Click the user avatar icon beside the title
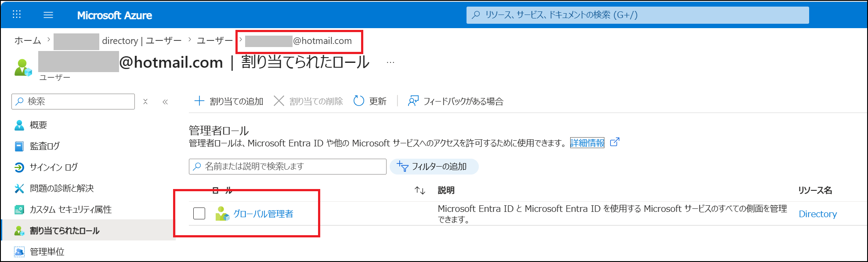The image size is (868, 262). pyautogui.click(x=23, y=68)
